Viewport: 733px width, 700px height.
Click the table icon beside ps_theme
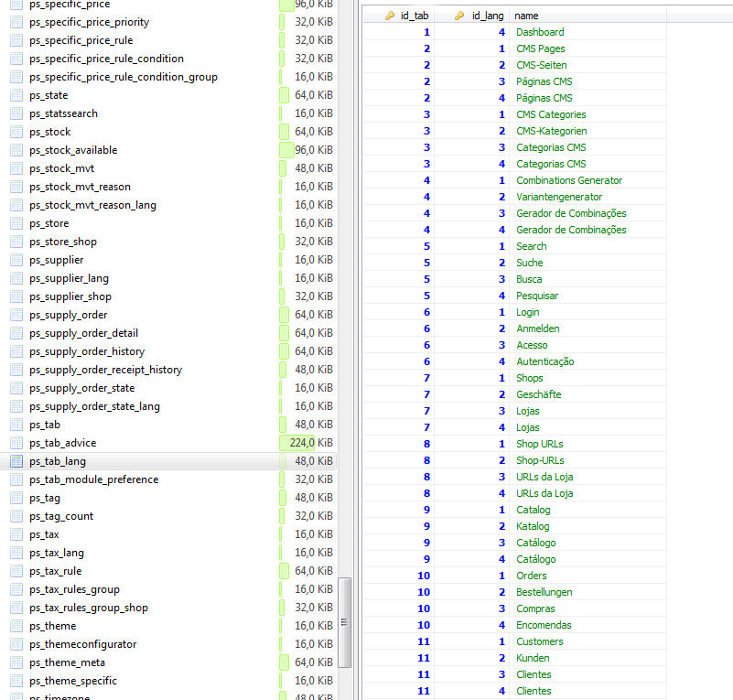16,626
